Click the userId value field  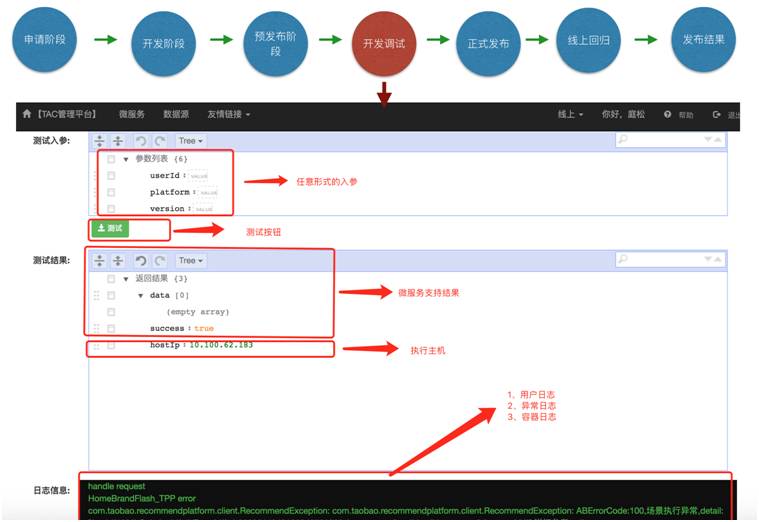pos(199,176)
